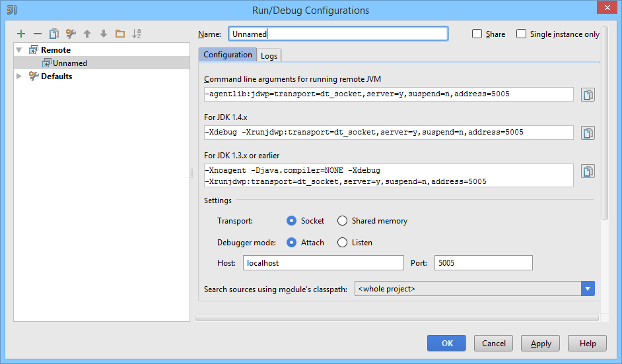Viewport: 622px width, 364px height.
Task: Open Help for this dialog
Action: 587,344
